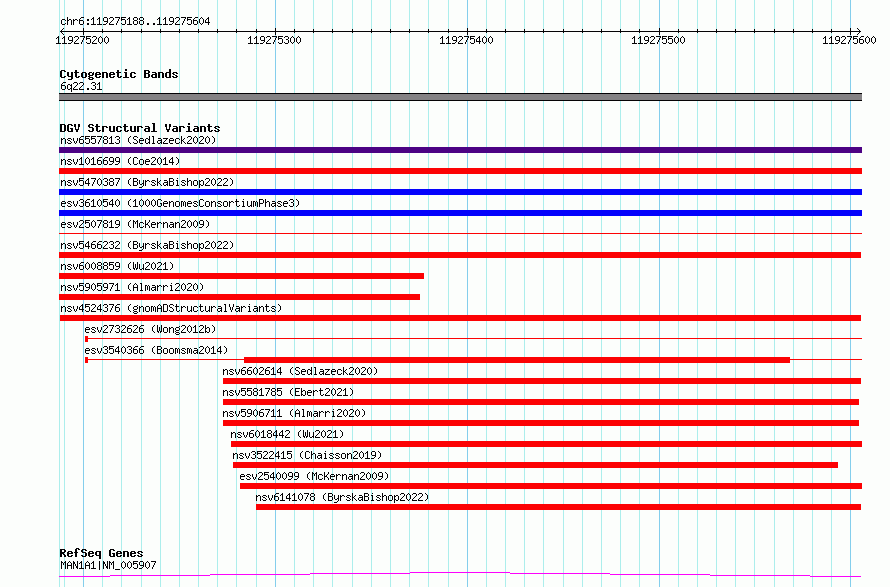This screenshot has width=890, height=587.
Task: Click ruler position label 119275400
Action: pyautogui.click(x=466, y=40)
